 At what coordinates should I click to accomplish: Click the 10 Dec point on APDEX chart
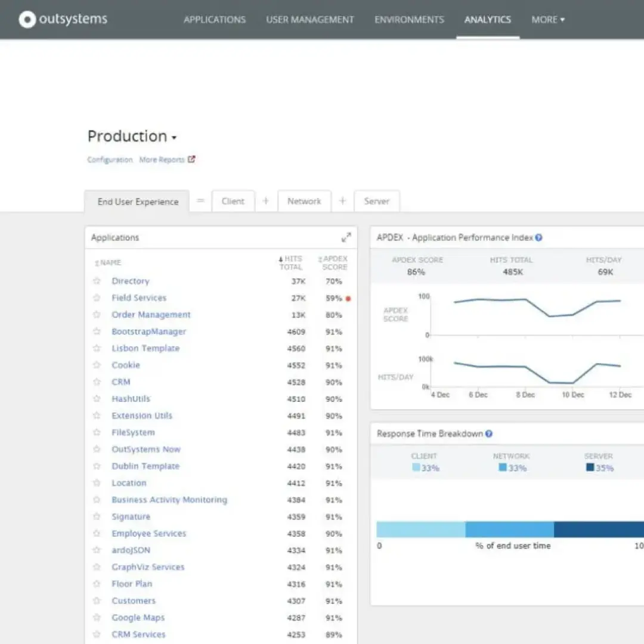tap(573, 314)
